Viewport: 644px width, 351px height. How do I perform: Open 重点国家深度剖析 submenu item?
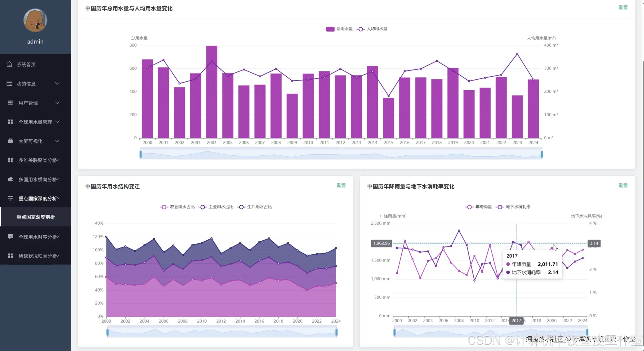(36, 217)
